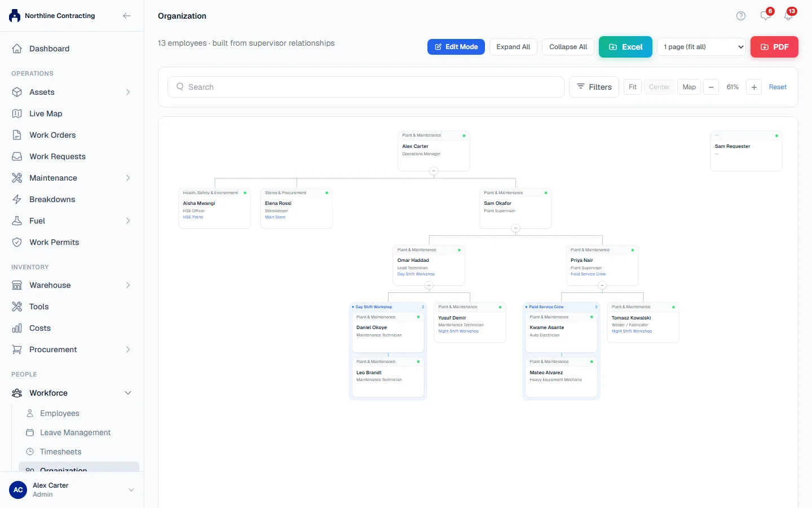The height and width of the screenshot is (508, 812).
Task: Open the page layout dropdown '1 page (fit all)'
Action: (701, 47)
